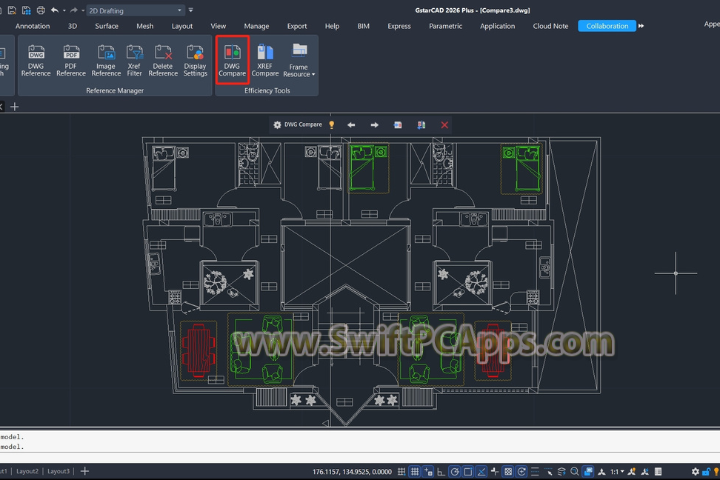Click the Redo arrow
The height and width of the screenshot is (480, 720).
(x=73, y=10)
